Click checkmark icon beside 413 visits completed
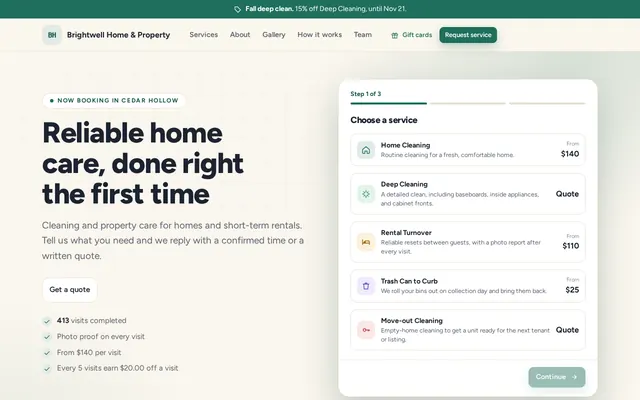This screenshot has height=400, width=640. 47,321
